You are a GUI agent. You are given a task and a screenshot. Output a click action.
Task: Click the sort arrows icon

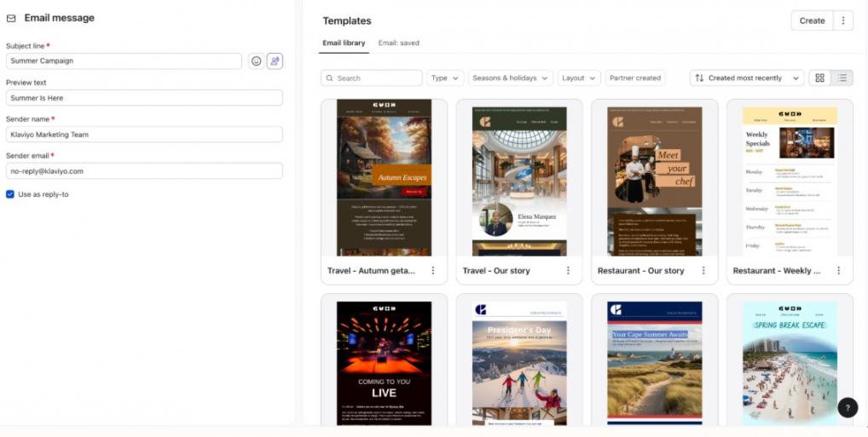[699, 78]
